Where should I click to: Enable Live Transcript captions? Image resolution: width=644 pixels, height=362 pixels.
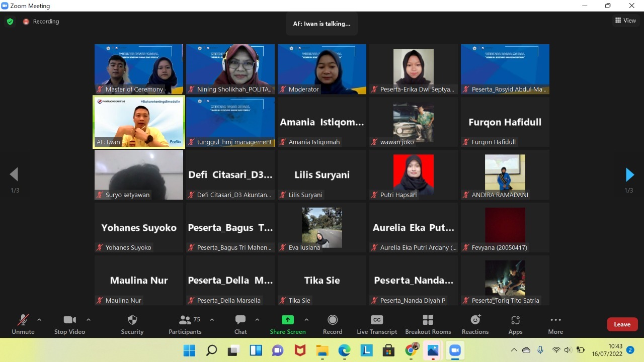[x=376, y=324]
